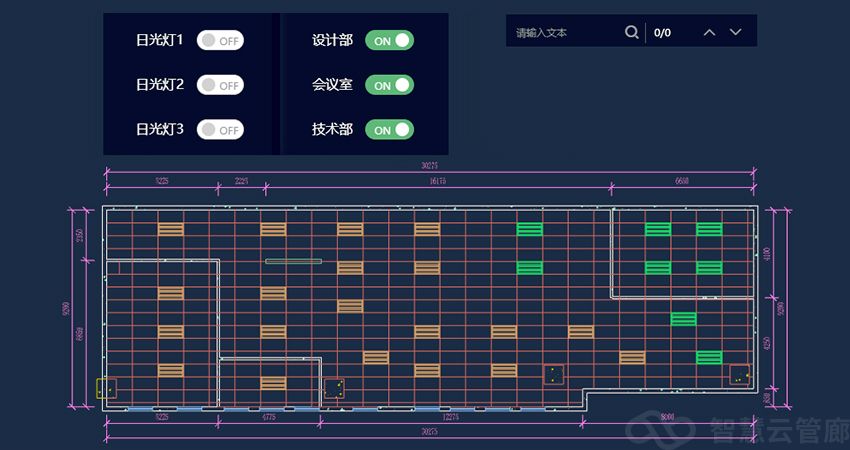Go to previous search result arrow
Screen dimensions: 850x450
(x=709, y=32)
